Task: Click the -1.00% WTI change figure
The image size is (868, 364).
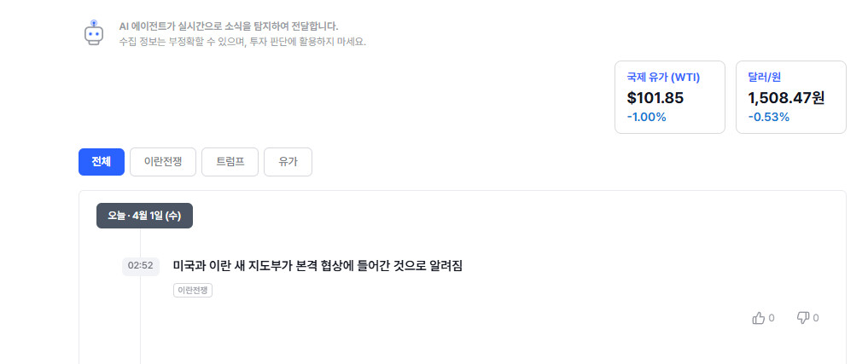Action: pyautogui.click(x=646, y=118)
